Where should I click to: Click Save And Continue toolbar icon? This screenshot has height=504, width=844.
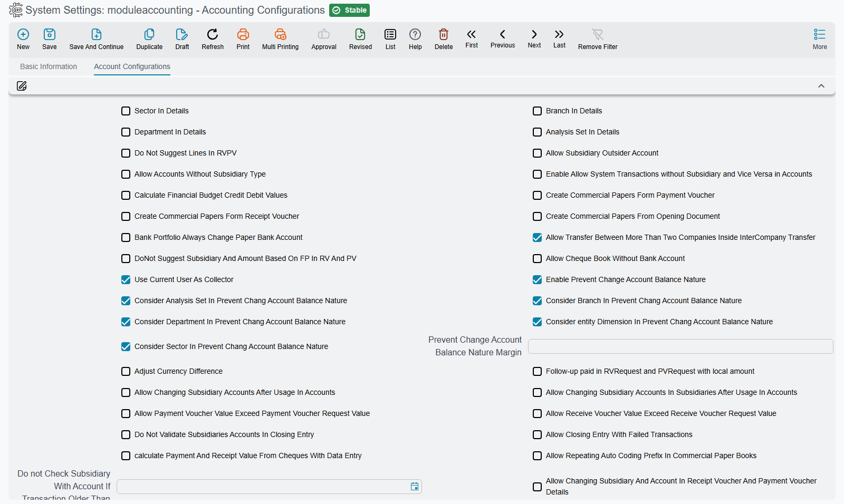click(x=97, y=34)
